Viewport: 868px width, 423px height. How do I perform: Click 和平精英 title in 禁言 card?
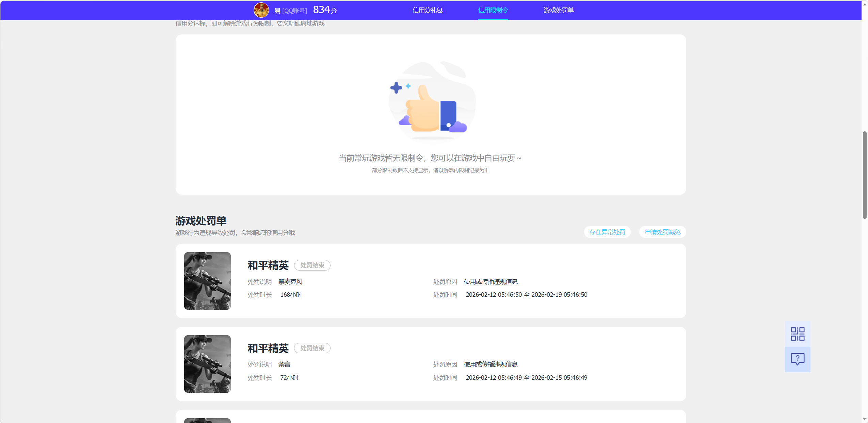[x=268, y=348]
